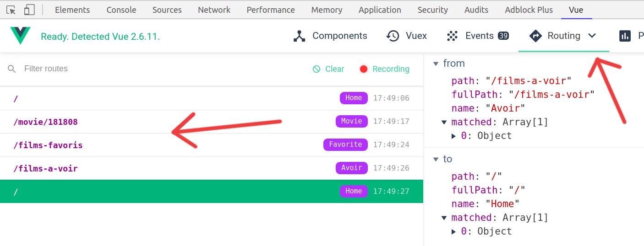Open the Performance chart icon tab
644x246 pixels.
click(625, 36)
